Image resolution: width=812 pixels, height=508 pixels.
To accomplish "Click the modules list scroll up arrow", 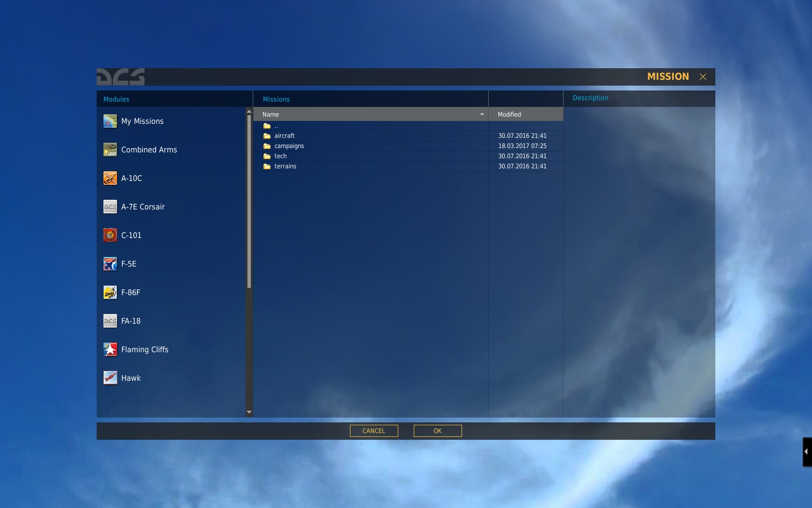I will (249, 112).
